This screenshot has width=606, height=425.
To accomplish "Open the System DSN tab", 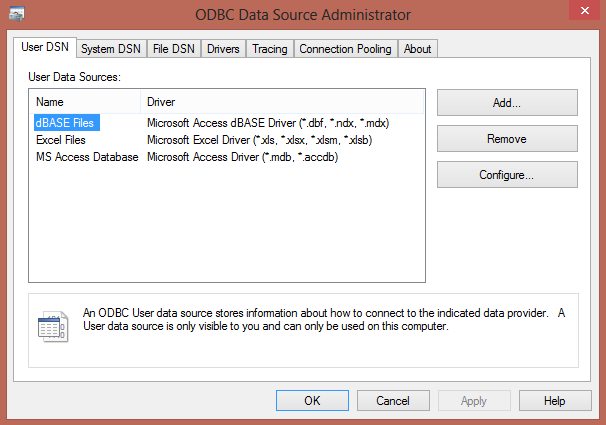I will coord(111,49).
